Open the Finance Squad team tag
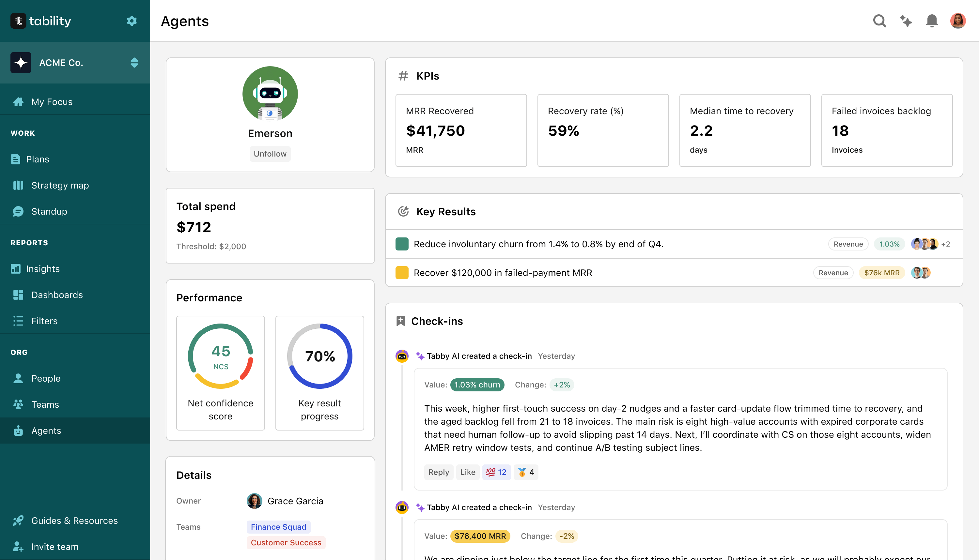Image resolution: width=979 pixels, height=560 pixels. (x=279, y=527)
